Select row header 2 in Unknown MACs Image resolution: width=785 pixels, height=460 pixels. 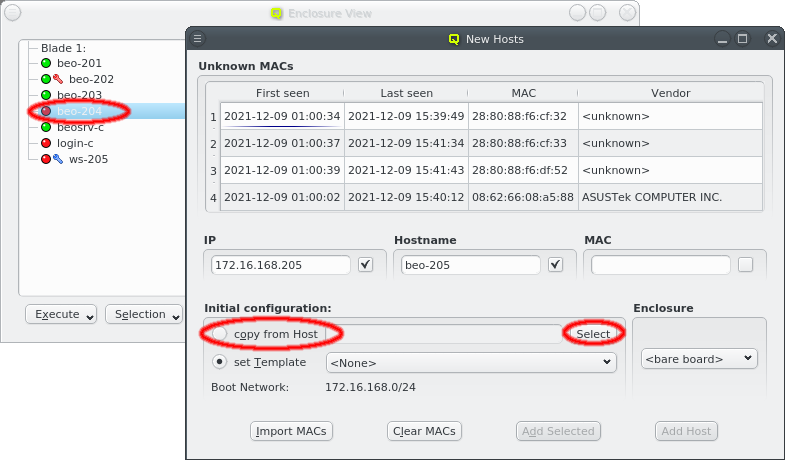tap(213, 144)
